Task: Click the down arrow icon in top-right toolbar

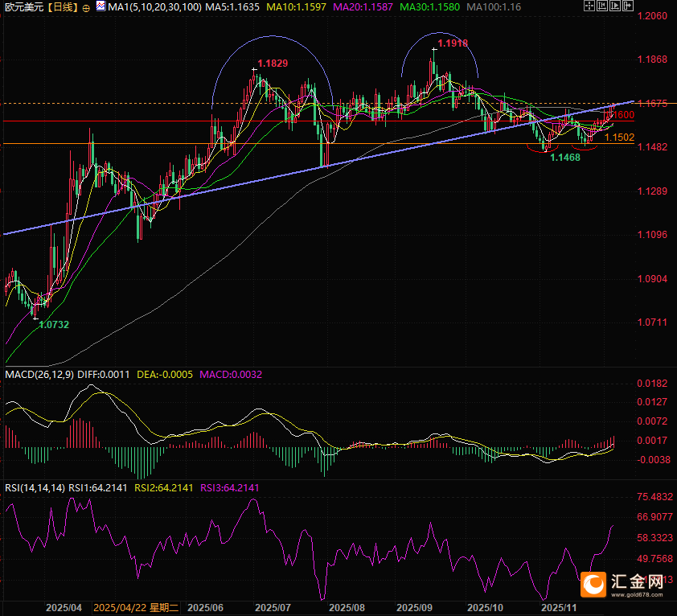Action: [616, 6]
